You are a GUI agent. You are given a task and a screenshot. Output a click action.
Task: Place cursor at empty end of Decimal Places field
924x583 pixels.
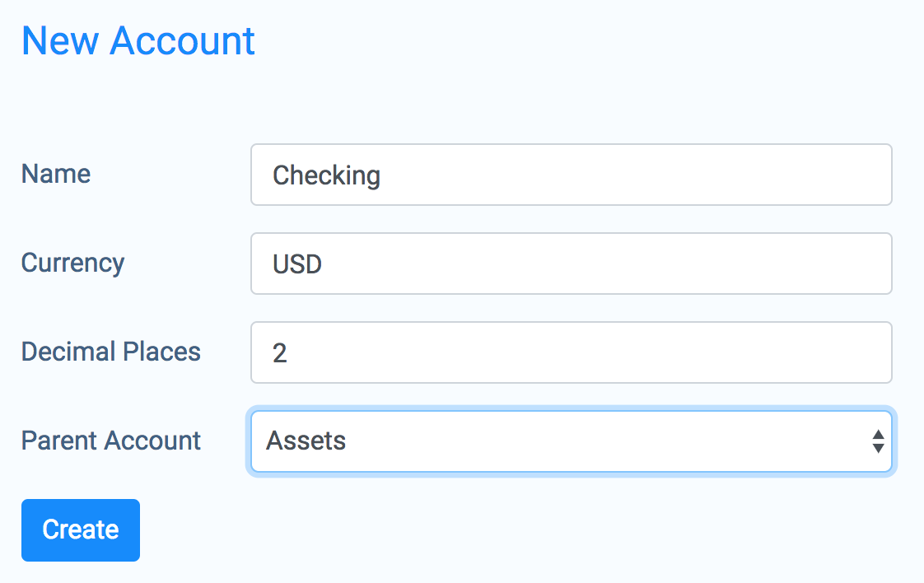(590, 352)
